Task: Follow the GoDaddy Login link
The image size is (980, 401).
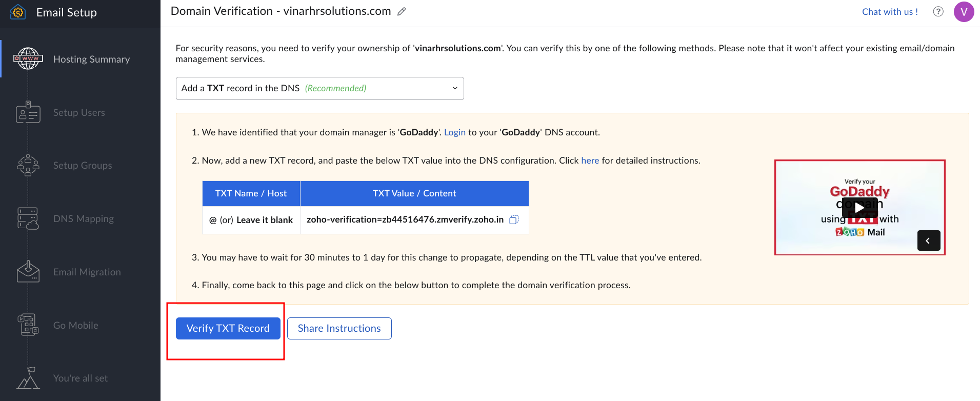Action: (x=454, y=132)
